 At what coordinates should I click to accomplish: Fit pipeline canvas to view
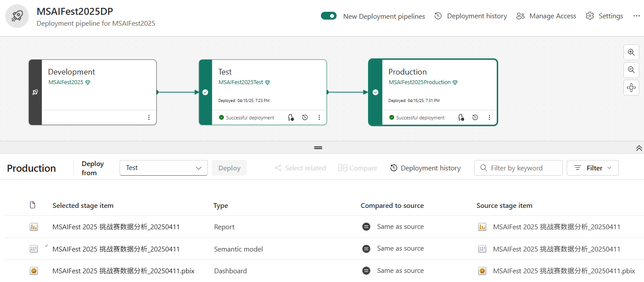click(x=631, y=88)
